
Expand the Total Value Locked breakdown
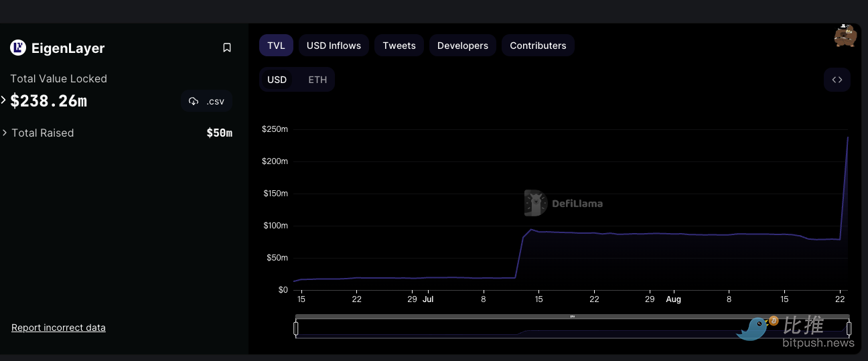point(4,100)
